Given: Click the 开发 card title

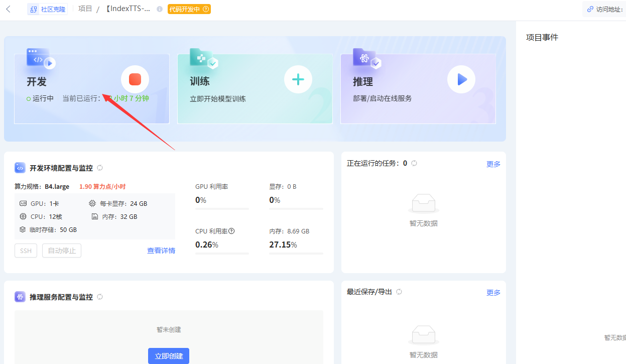Looking at the screenshot, I should pos(37,82).
